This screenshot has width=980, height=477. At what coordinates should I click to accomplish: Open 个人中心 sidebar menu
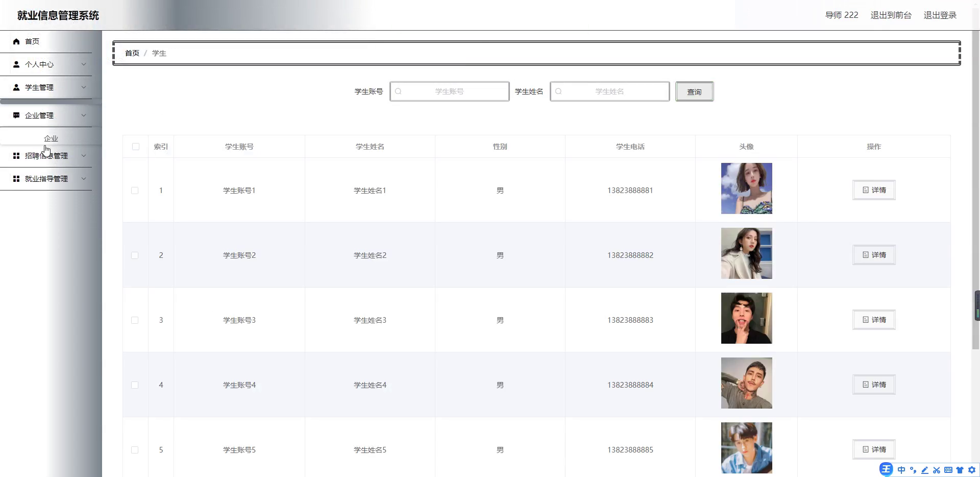(x=46, y=64)
